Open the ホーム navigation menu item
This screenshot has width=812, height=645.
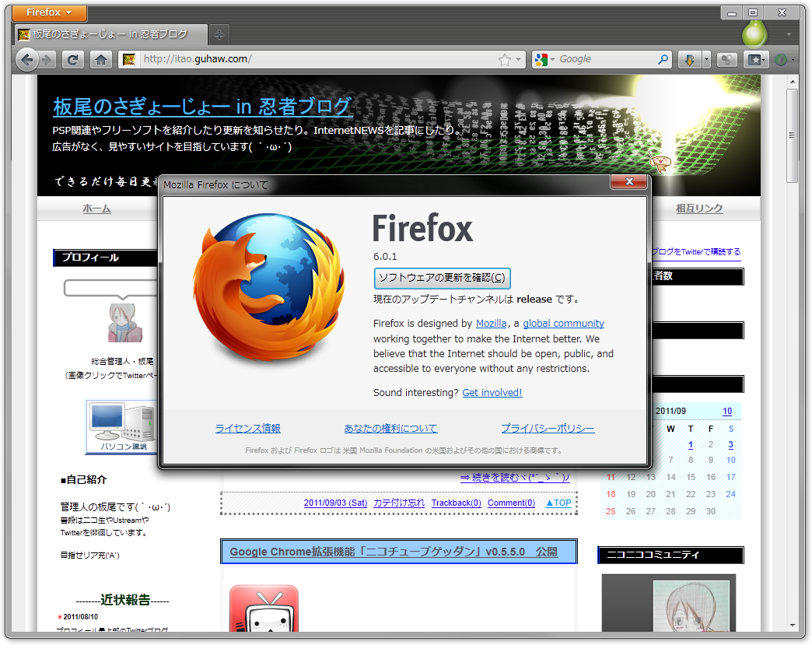click(x=97, y=209)
